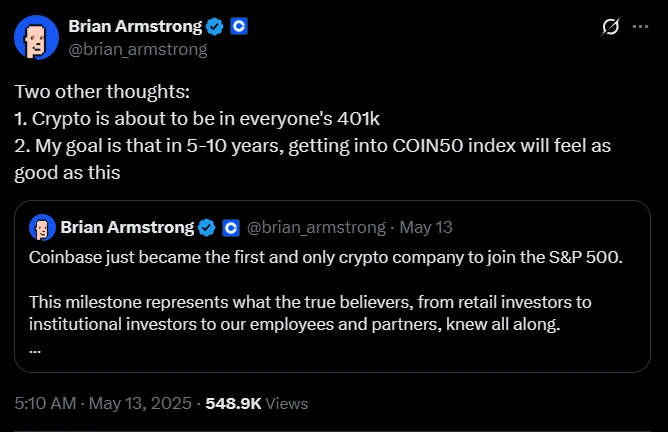Click the Coinbase badge in quoted post
668x432 pixels.
click(231, 228)
